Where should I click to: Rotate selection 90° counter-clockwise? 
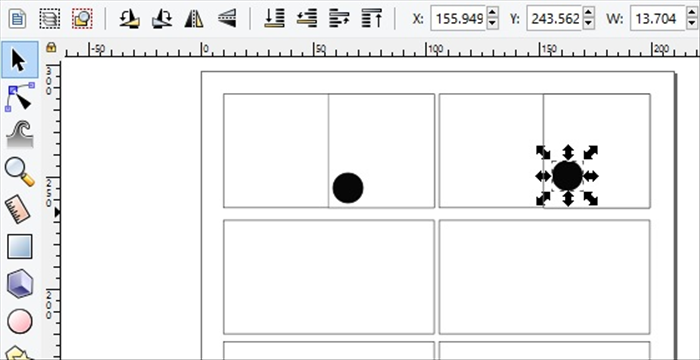click(129, 19)
